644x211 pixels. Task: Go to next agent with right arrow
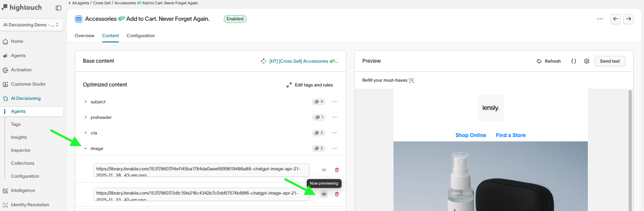pos(628,19)
